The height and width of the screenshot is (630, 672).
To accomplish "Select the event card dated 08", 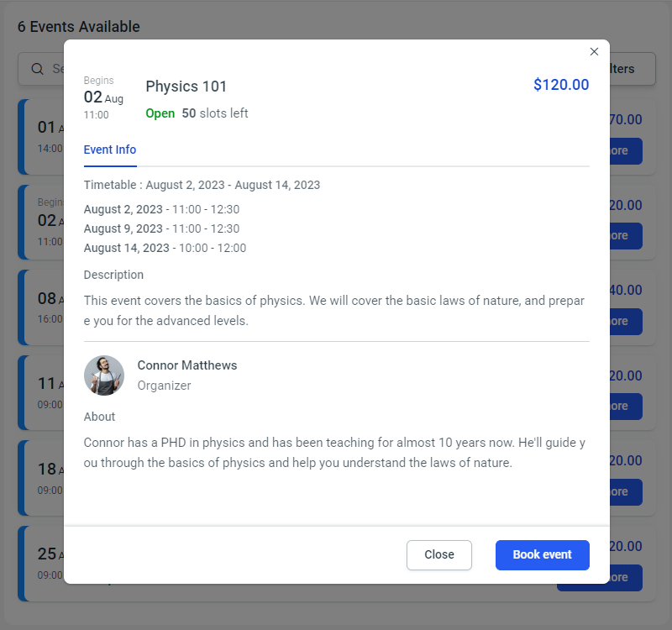I will pyautogui.click(x=42, y=307).
